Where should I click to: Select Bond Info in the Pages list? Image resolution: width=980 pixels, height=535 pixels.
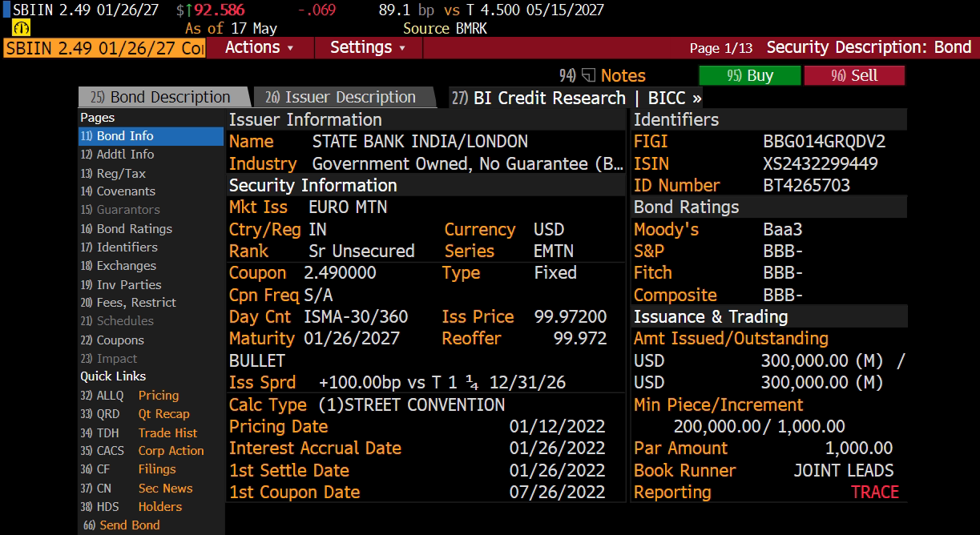pos(151,136)
